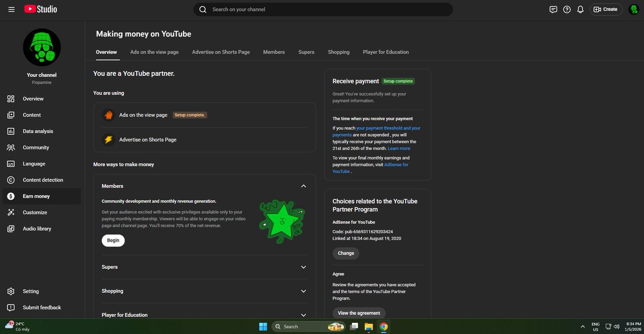Switch to Advertise on Shorts Page tab
Screen dimensions: 644x334
[221, 52]
